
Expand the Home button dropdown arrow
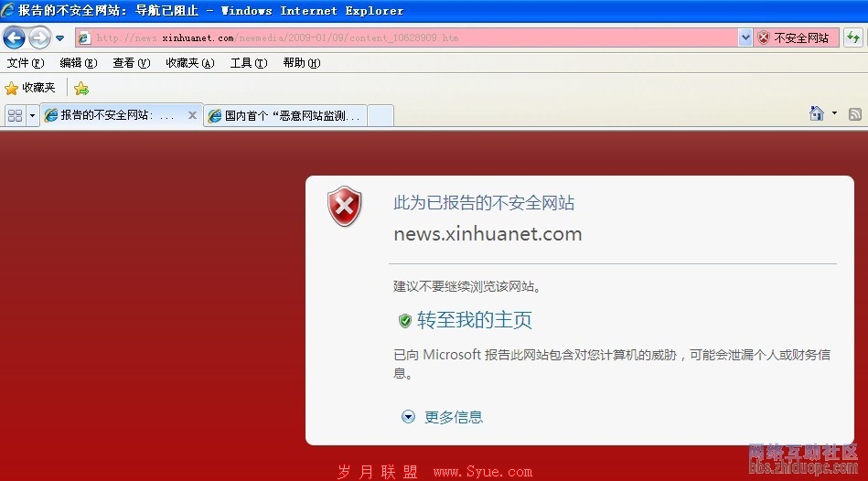(x=834, y=113)
